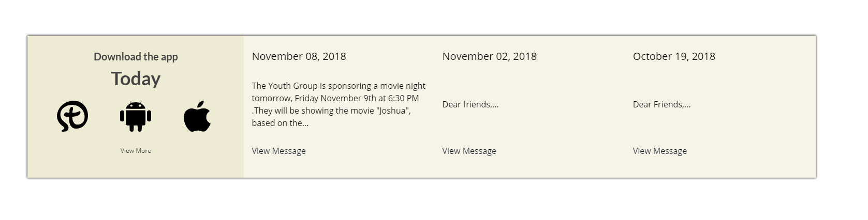Click the November 08, 2018 date heading
Viewport: 868px width, 220px height.
tap(299, 56)
